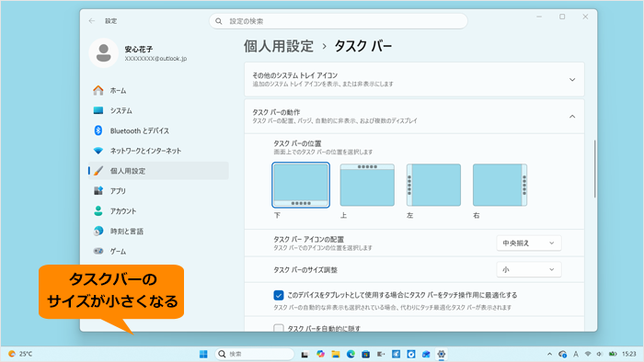Open Bluetooth とデバイス settings

pos(158,130)
